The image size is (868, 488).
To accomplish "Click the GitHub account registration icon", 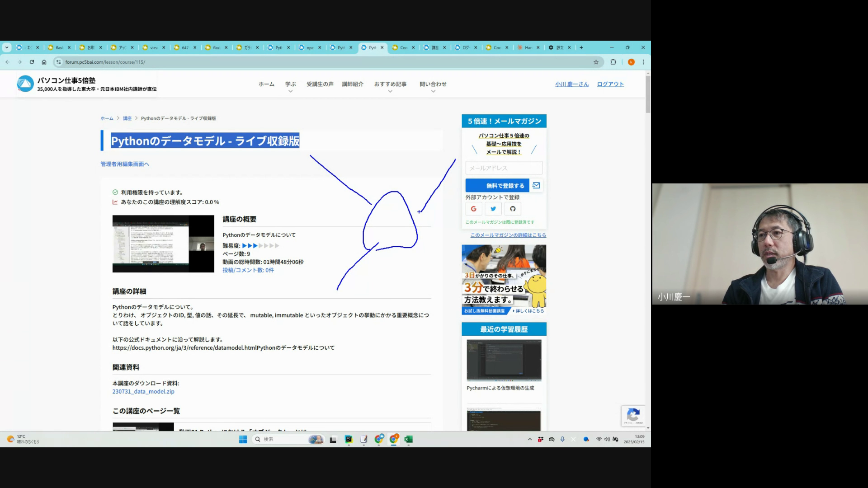I will pyautogui.click(x=513, y=209).
